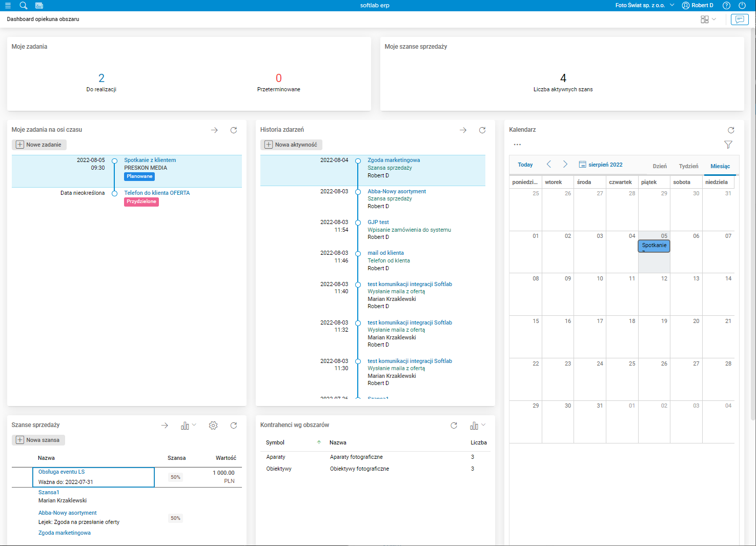Add a new activity with Nowa aktywność

click(291, 145)
